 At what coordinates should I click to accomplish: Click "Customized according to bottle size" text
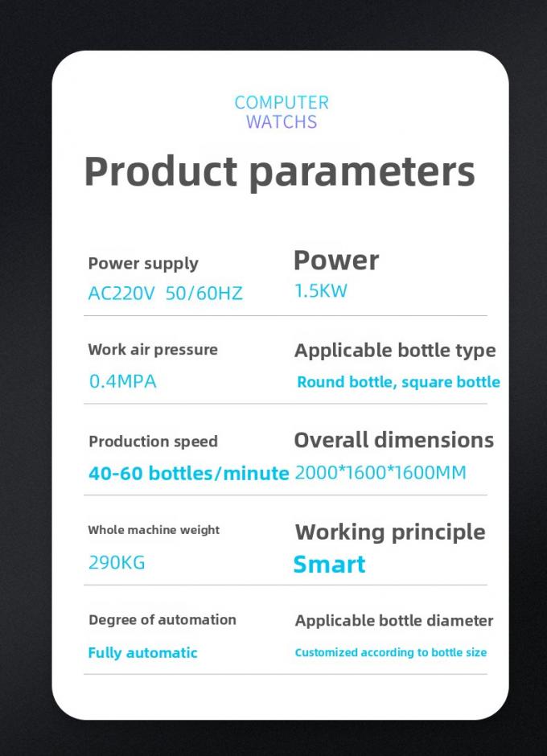390,653
